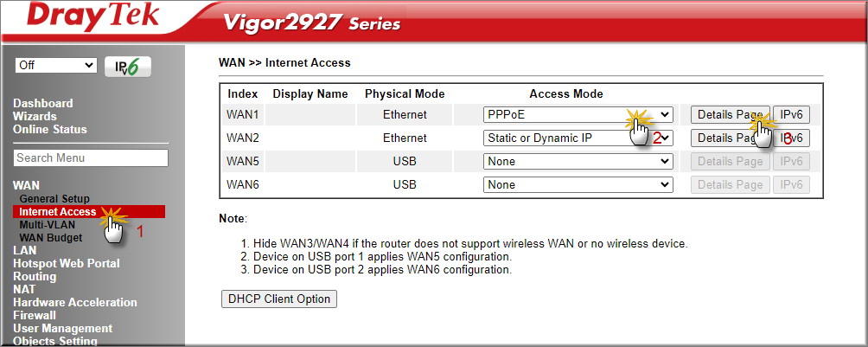Open the Off dropdown in sidebar
868x347 pixels.
pos(56,66)
